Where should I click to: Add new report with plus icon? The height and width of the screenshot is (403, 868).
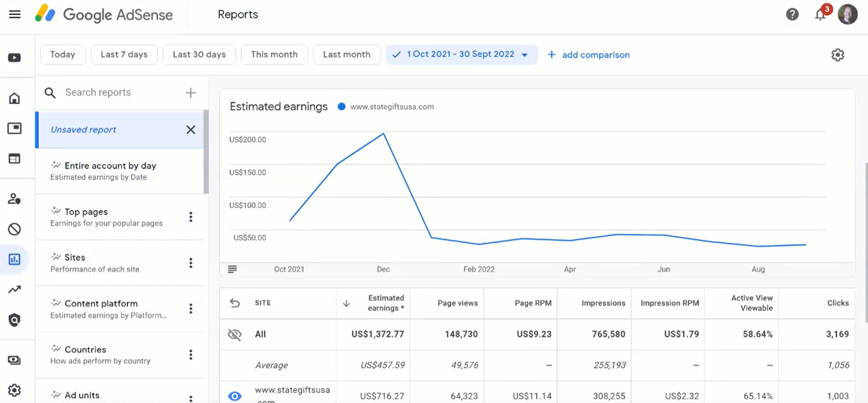tap(191, 93)
